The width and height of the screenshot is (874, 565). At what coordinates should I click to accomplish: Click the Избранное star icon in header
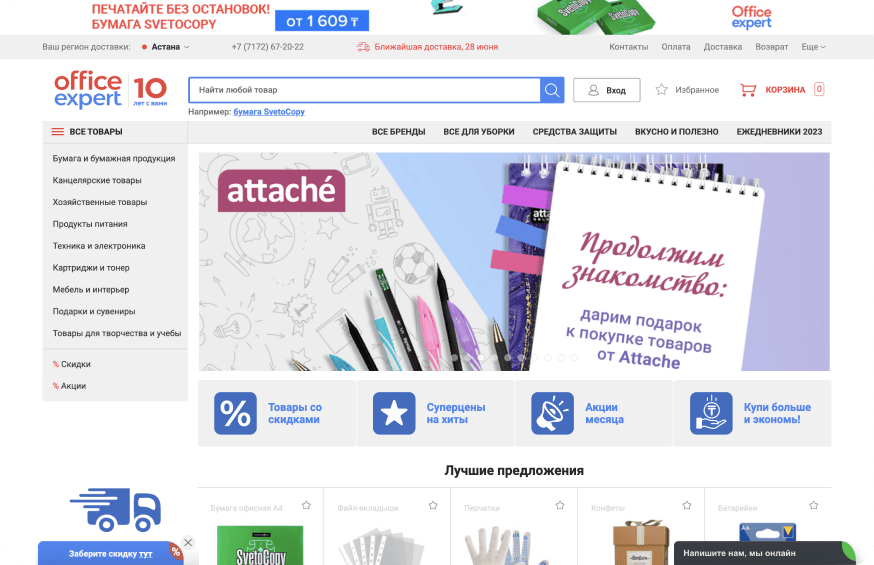[661, 90]
